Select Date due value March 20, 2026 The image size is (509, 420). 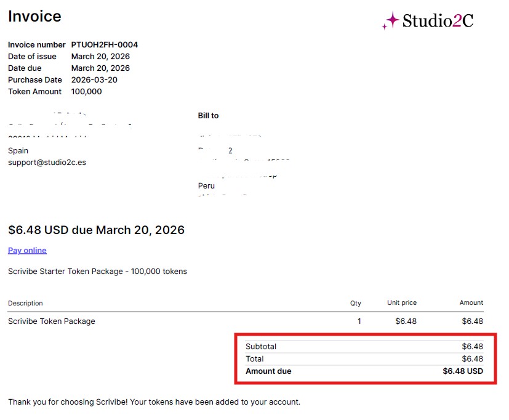(101, 68)
